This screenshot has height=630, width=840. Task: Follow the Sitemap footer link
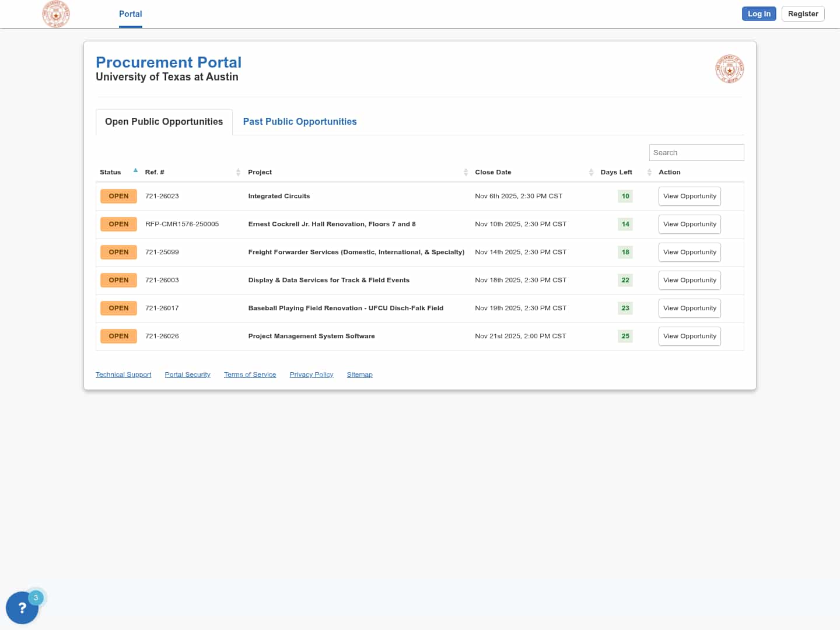359,374
